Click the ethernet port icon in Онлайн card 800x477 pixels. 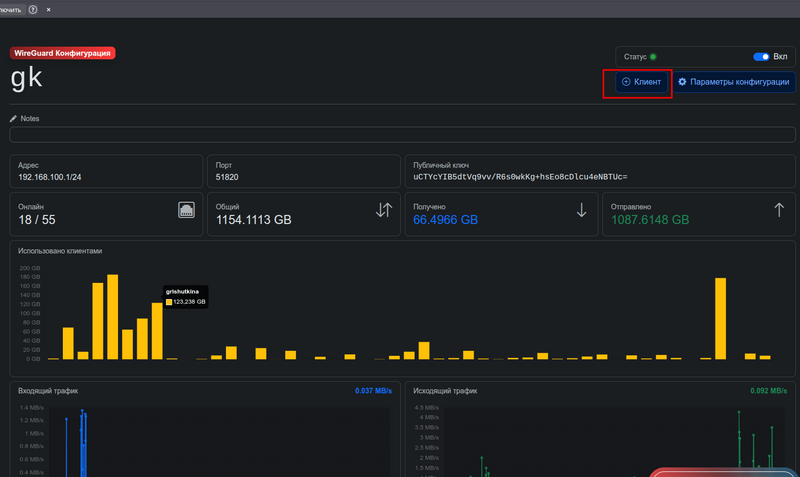click(186, 210)
